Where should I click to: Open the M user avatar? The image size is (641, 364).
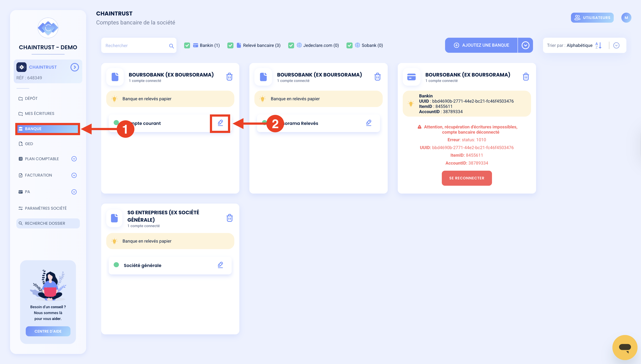click(x=626, y=17)
